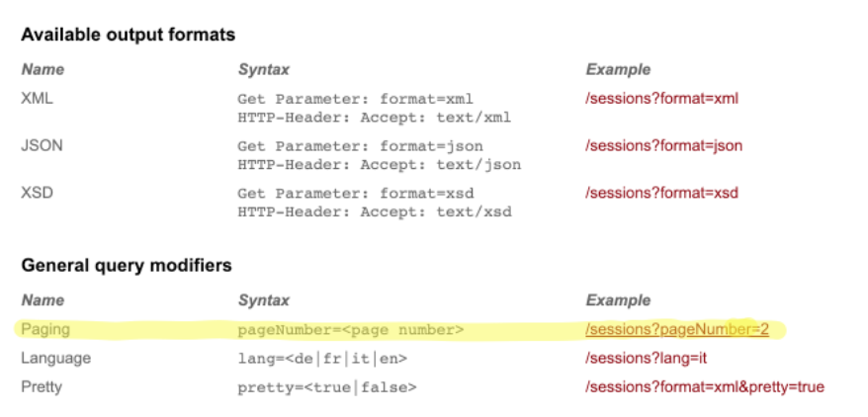This screenshot has width=868, height=417.
Task: Click the 'Available output formats' heading
Action: coord(129,36)
